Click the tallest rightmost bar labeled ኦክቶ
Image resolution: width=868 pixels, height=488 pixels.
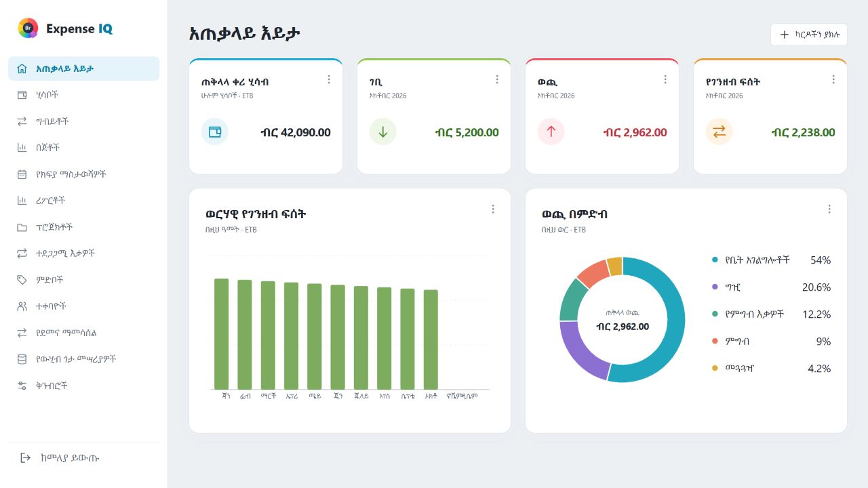[x=431, y=340]
